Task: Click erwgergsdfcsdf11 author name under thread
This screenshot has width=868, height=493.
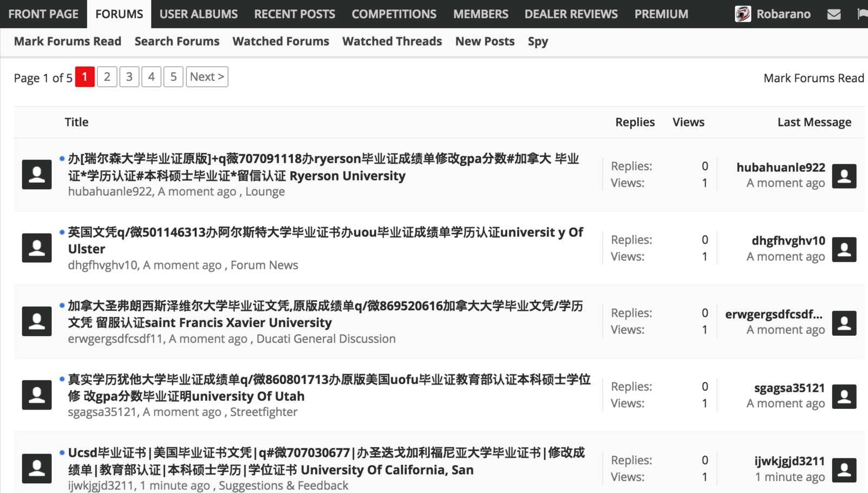Action: (x=115, y=338)
